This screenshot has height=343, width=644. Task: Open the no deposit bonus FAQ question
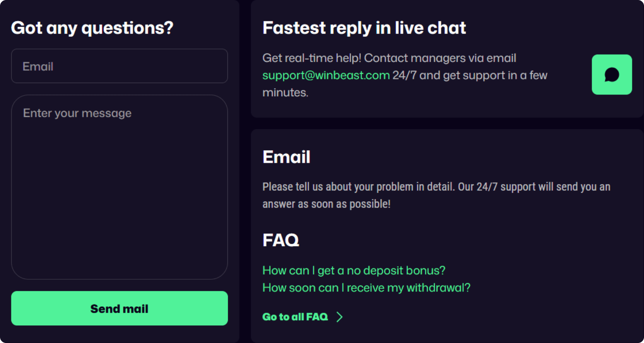tap(354, 270)
